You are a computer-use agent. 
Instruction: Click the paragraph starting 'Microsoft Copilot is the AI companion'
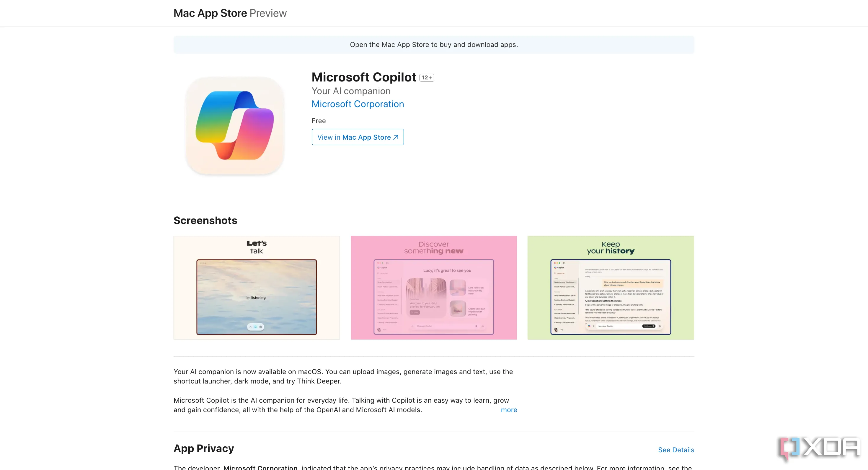click(x=341, y=405)
